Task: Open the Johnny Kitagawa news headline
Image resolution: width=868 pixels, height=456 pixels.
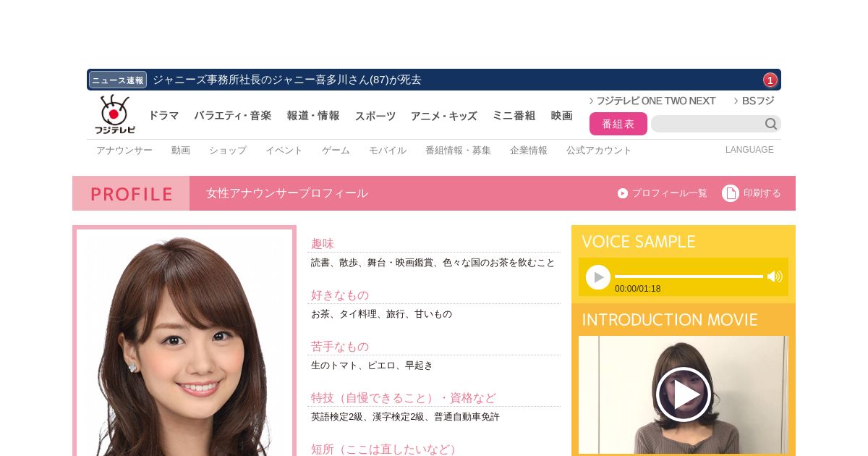Action: (287, 80)
